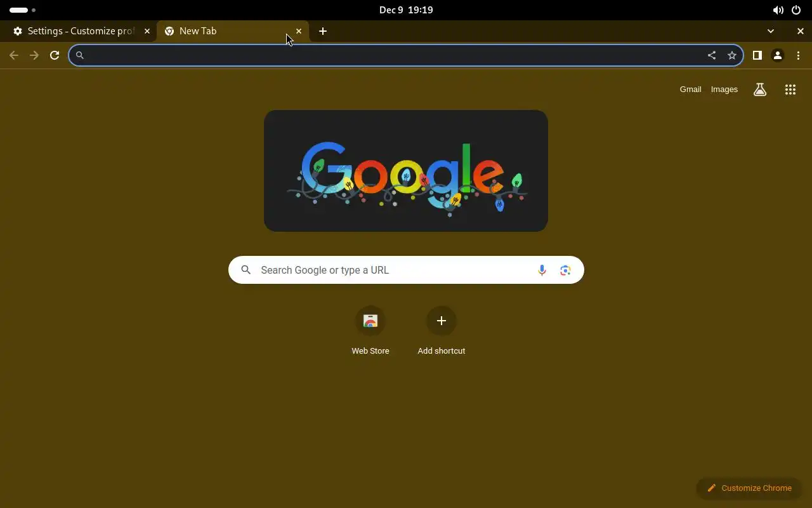Click the share icon in the address bar
This screenshot has width=812, height=508.
click(712, 55)
